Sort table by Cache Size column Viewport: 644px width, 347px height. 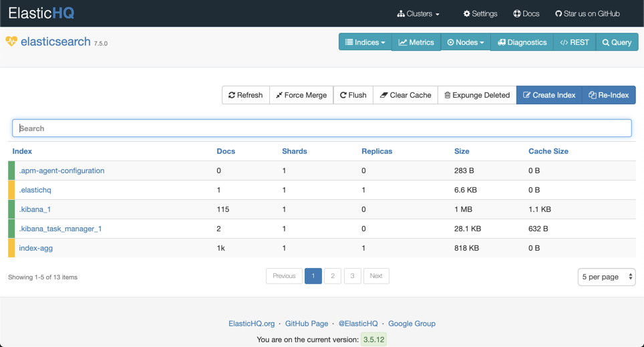click(548, 151)
